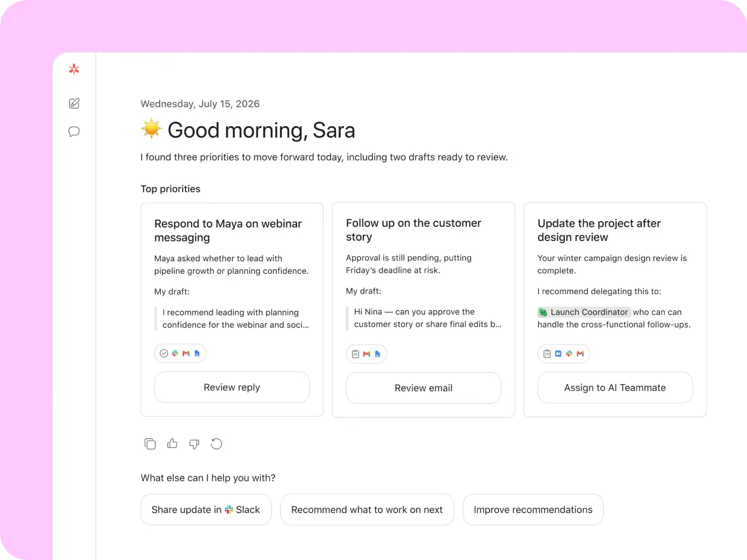
Task: Open 'Update the project after design review' title
Action: tap(599, 230)
